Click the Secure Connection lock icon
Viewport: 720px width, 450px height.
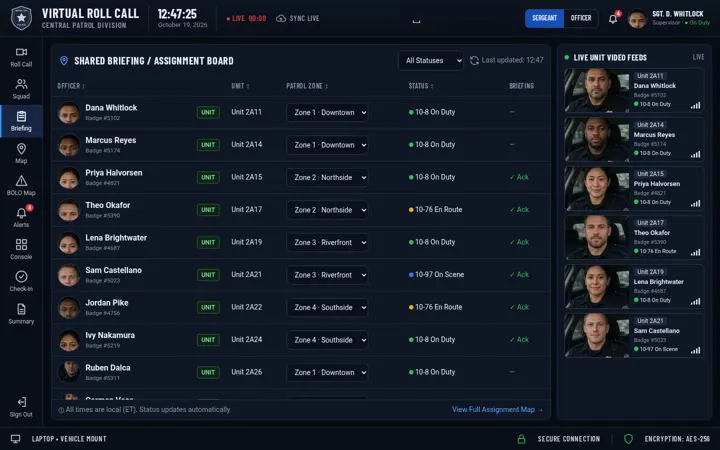click(x=521, y=439)
